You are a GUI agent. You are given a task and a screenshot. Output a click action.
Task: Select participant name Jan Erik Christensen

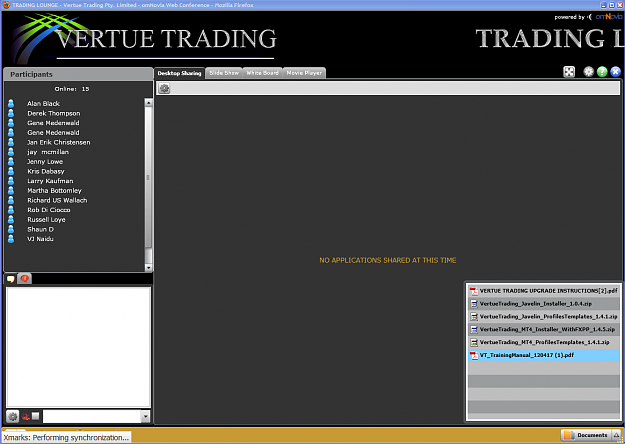coord(59,142)
